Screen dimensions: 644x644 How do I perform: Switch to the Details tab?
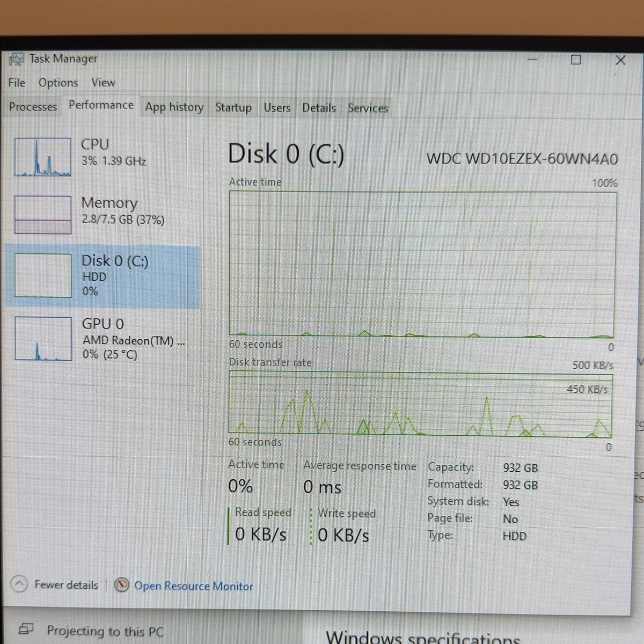click(319, 108)
